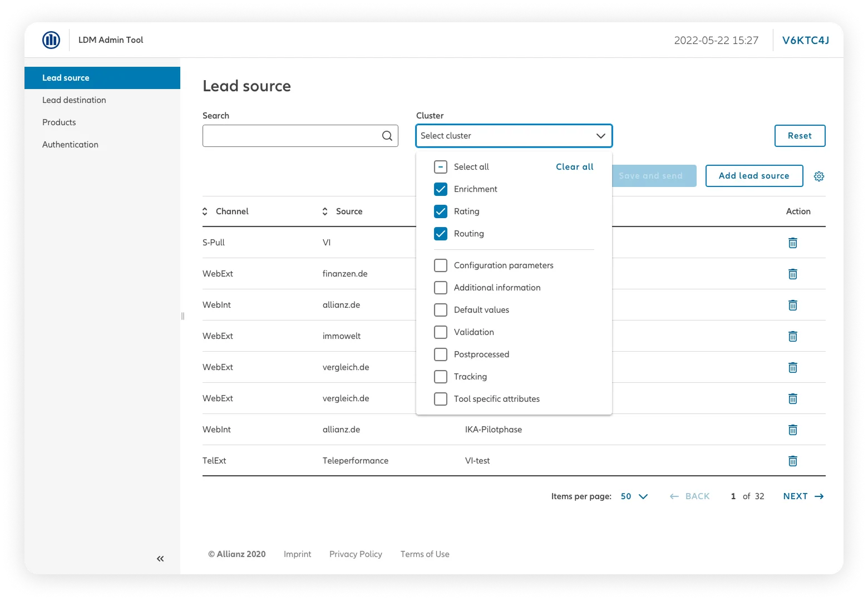868x601 pixels.
Task: Click the Action column header
Action: point(798,211)
